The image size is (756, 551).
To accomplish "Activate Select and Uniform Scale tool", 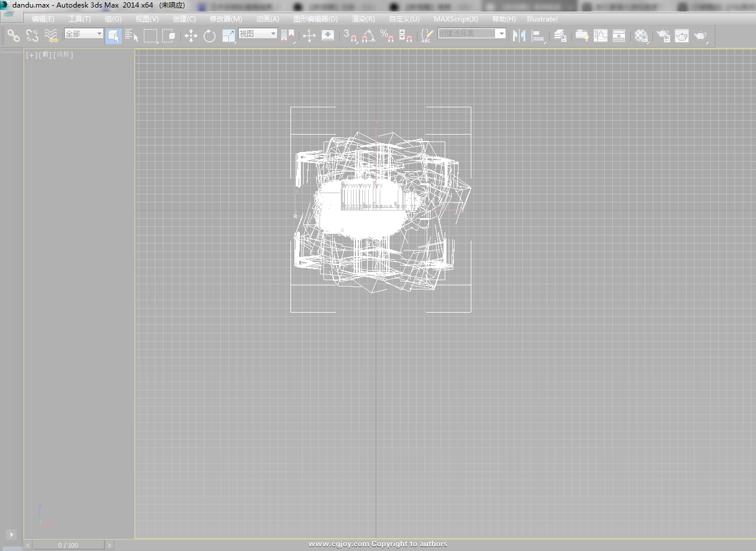I will [x=228, y=36].
